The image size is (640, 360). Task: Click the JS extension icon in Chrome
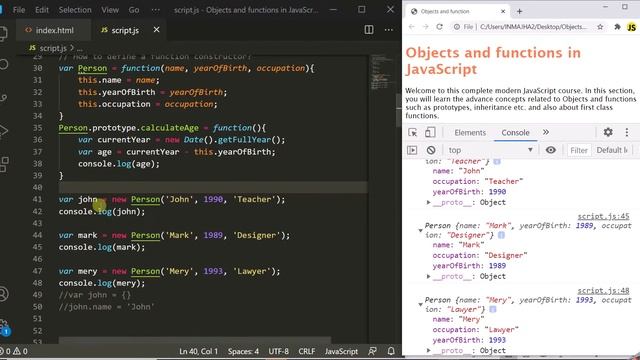[631, 27]
